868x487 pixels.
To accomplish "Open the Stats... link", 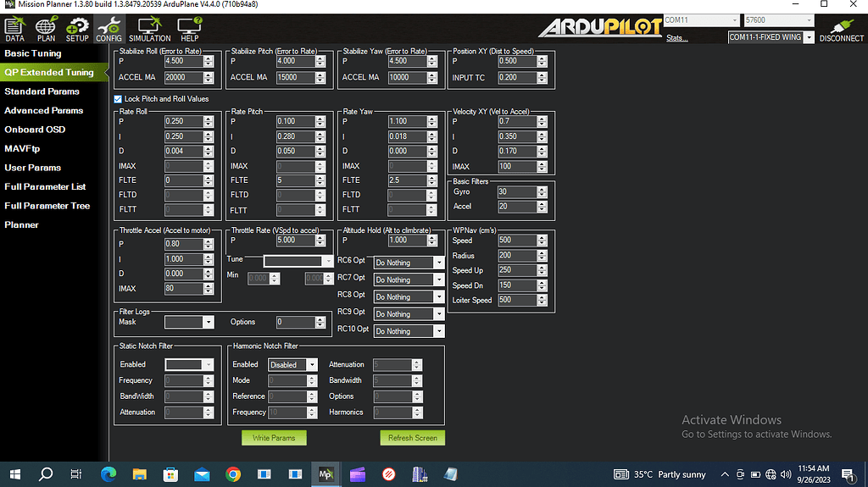I will (x=676, y=38).
